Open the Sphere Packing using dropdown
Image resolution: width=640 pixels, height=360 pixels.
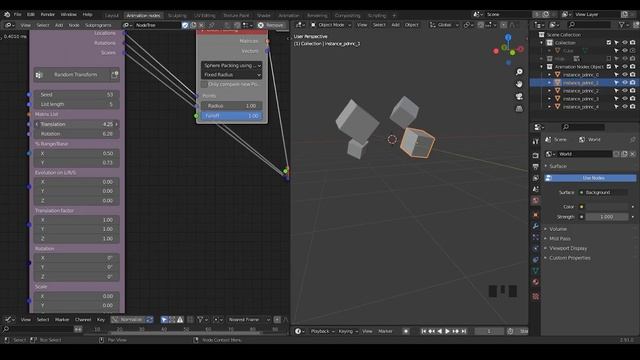(x=231, y=65)
